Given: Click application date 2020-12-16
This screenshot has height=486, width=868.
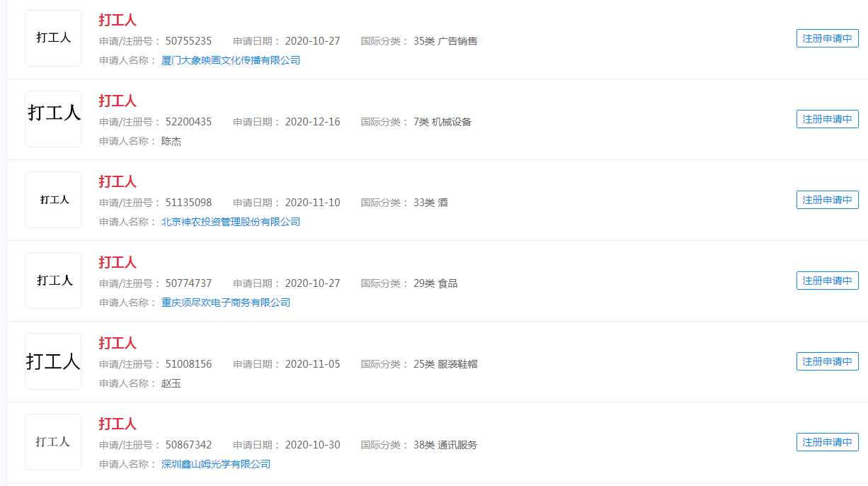Looking at the screenshot, I should pyautogui.click(x=312, y=122).
